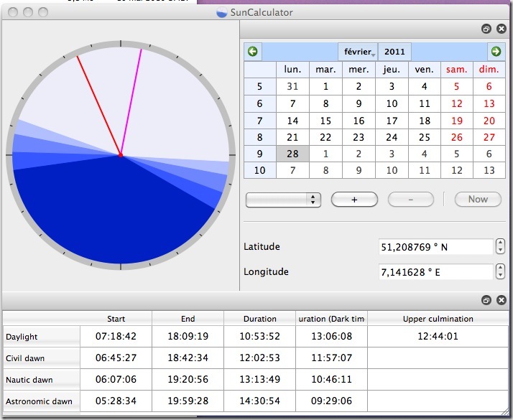Click the disabled minus button

[x=411, y=200]
